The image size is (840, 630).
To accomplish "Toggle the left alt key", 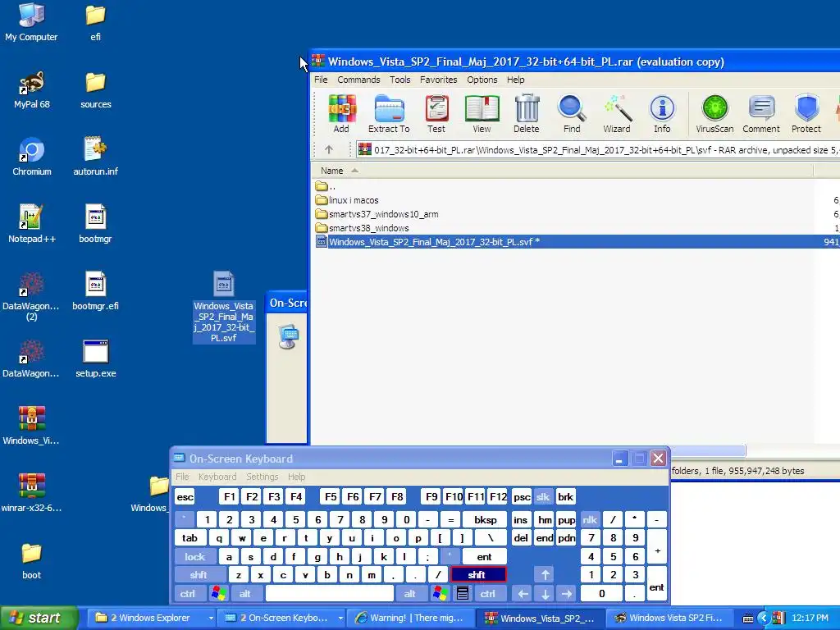I will pyautogui.click(x=244, y=594).
